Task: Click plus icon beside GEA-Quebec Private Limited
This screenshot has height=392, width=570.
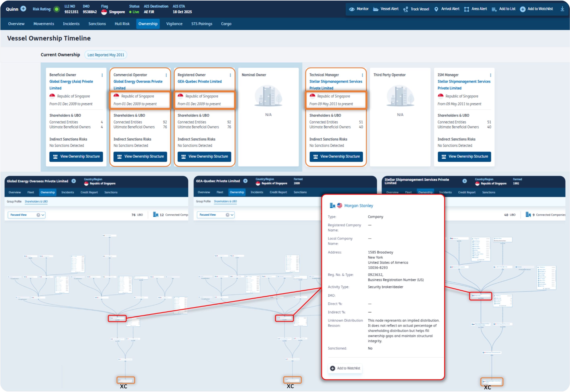Action: click(x=245, y=181)
